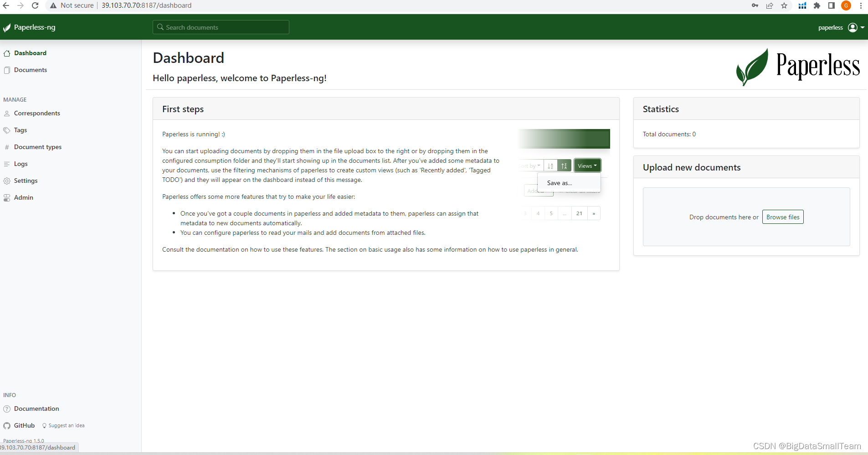Image resolution: width=868 pixels, height=455 pixels.
Task: Click the Documentation question mark icon
Action: tap(7, 409)
